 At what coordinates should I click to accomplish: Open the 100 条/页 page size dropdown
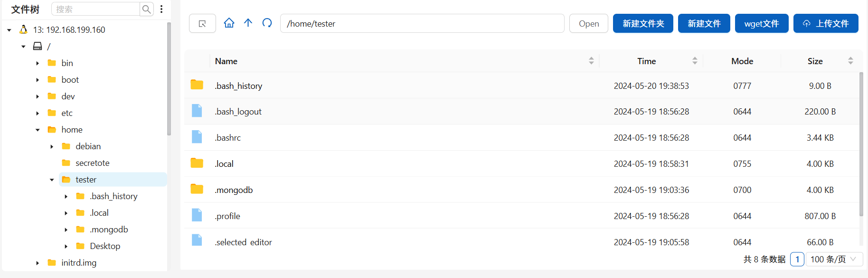(x=834, y=259)
